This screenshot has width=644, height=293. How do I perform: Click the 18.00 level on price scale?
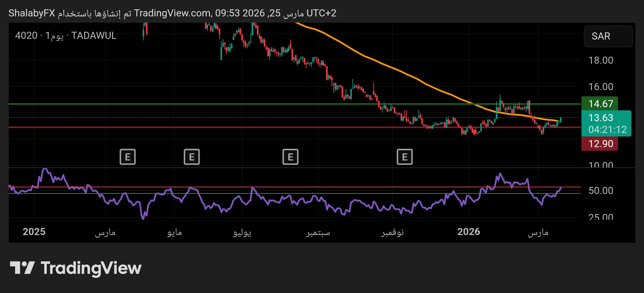coord(601,60)
